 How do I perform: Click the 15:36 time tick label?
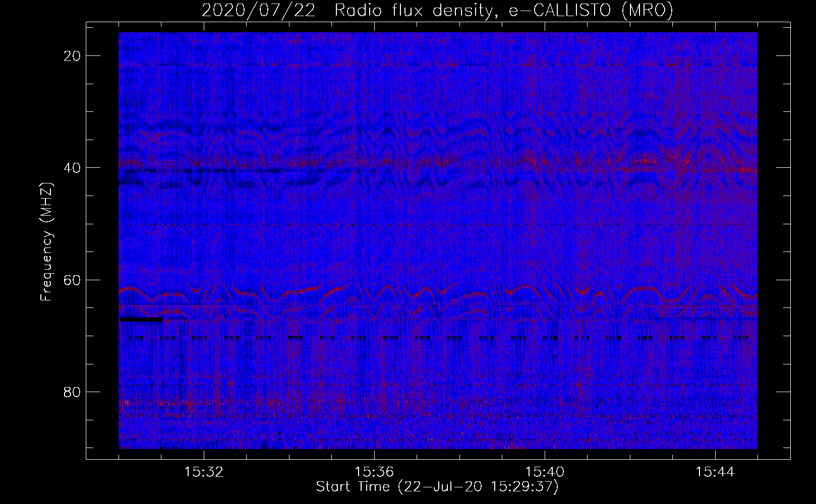point(374,472)
